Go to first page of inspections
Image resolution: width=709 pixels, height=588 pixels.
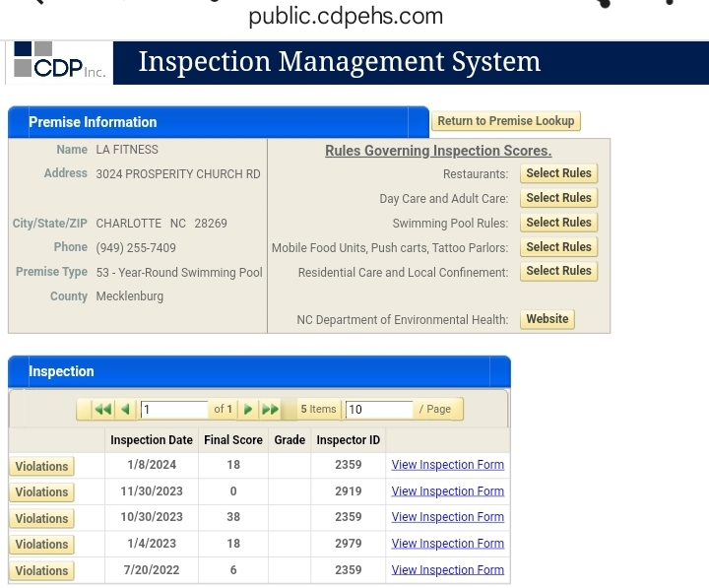[x=102, y=410]
